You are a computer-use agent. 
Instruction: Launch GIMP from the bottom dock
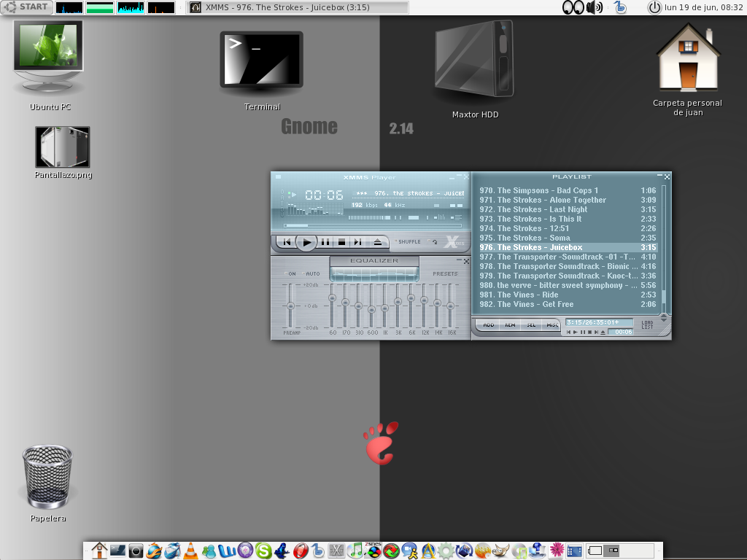click(500, 551)
